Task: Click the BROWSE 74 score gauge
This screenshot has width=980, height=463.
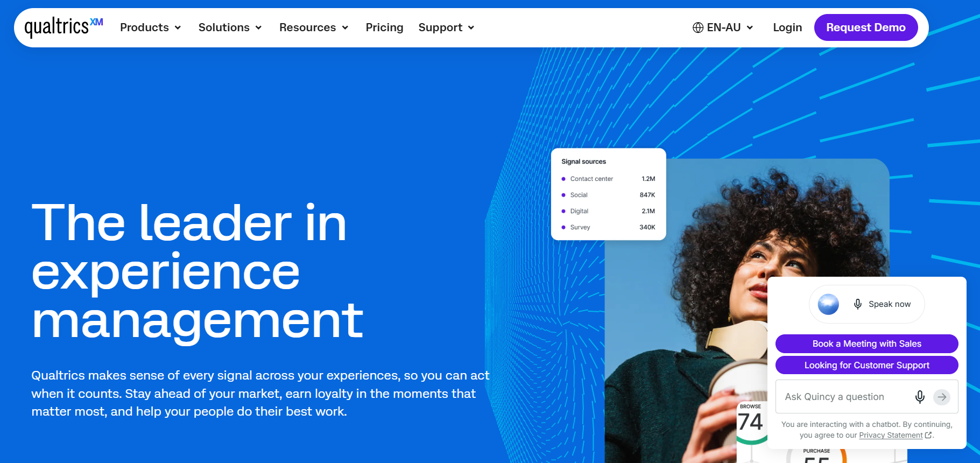Action: 751,423
